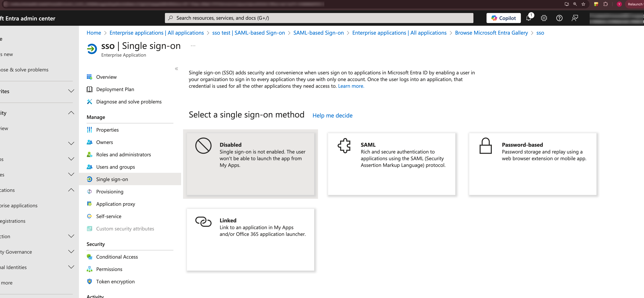
Task: Click the Overview grid icon
Action: pos(89,77)
